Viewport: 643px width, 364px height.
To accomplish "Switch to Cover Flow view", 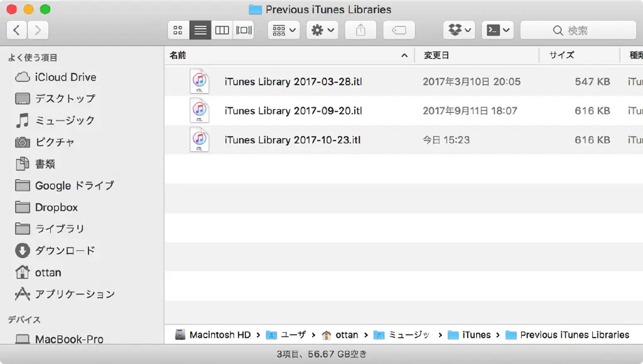I will (244, 30).
